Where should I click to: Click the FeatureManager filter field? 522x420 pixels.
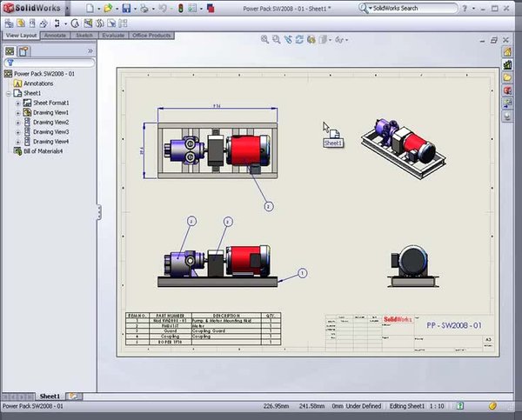(x=50, y=63)
